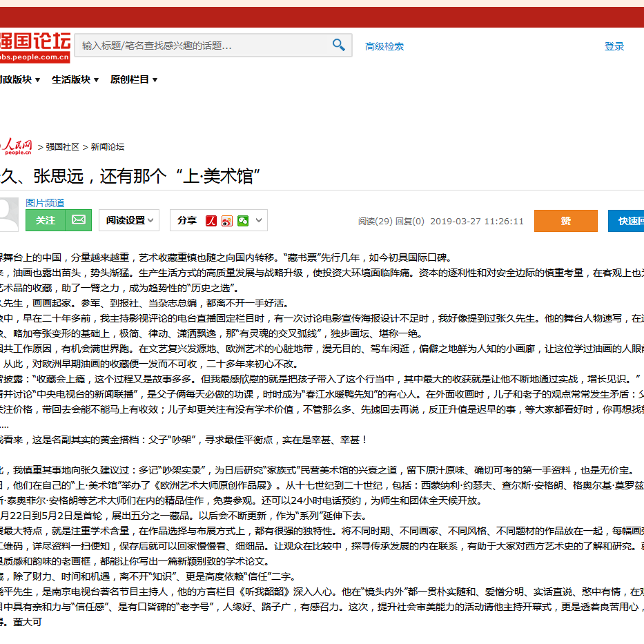Share the post to WeChat
The image size is (644, 644).
coord(243,221)
